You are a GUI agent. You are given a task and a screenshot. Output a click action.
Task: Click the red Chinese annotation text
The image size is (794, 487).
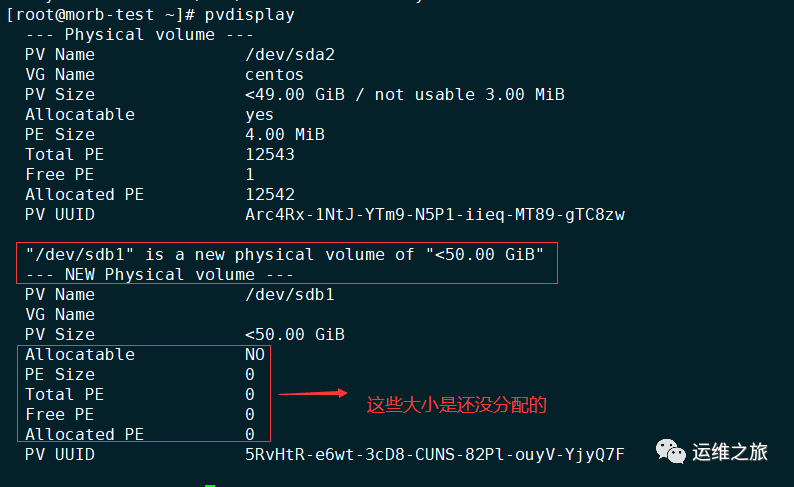(457, 405)
